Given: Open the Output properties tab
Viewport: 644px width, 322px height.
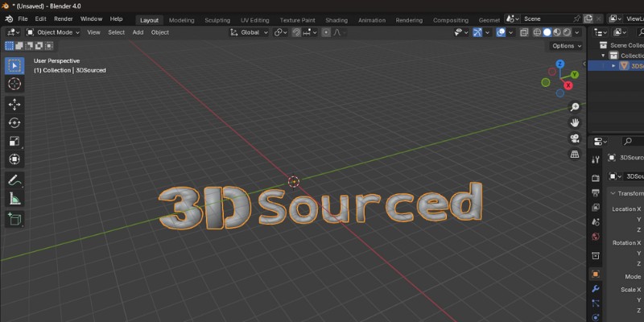Looking at the screenshot, I should coord(595,192).
